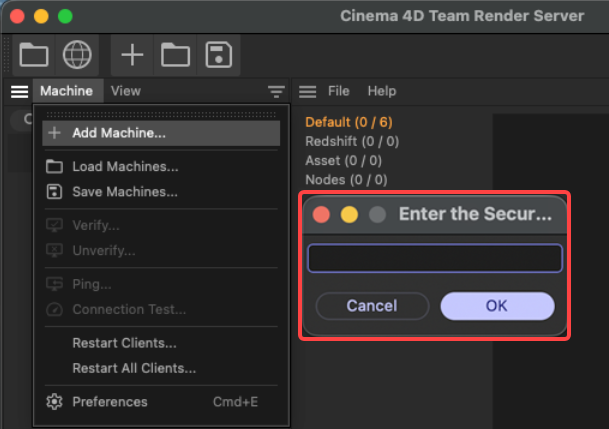The height and width of the screenshot is (429, 609).
Task: Open the folder icon in the top toolbar
Action: 34,55
